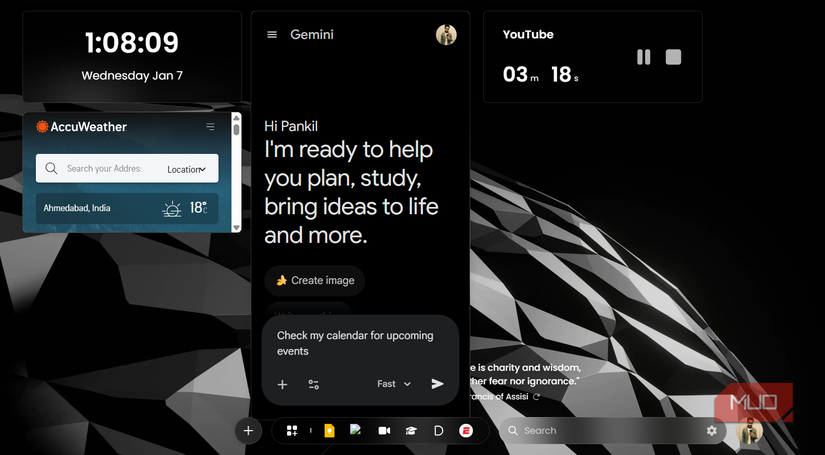Open settings gear in search bar
This screenshot has height=455, width=825.
tap(711, 431)
